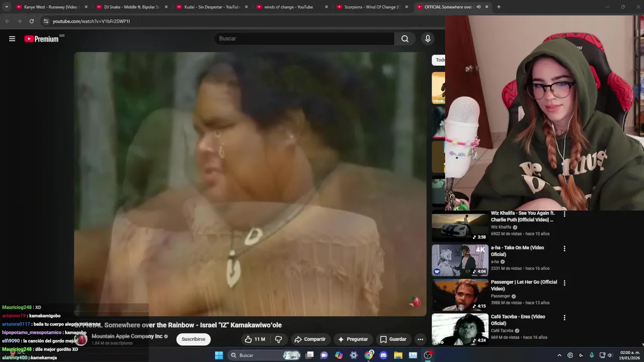644x362 pixels.
Task: Click the browser address bar URL
Action: (x=91, y=21)
